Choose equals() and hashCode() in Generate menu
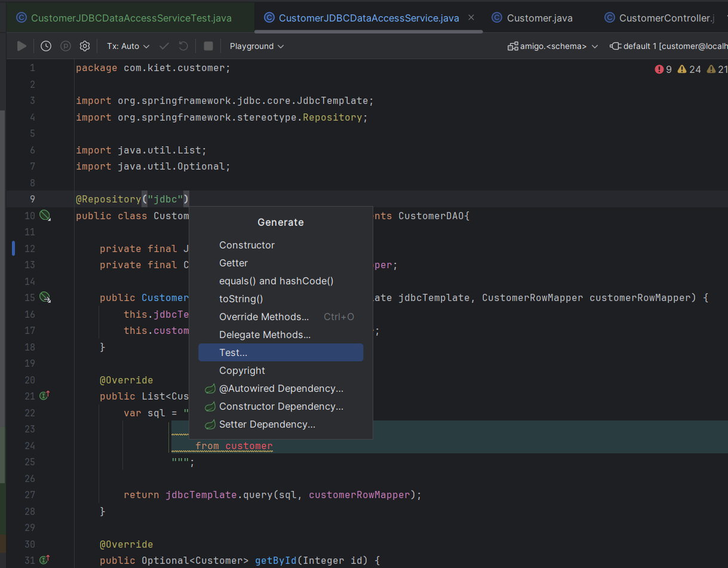728x568 pixels. (x=281, y=281)
